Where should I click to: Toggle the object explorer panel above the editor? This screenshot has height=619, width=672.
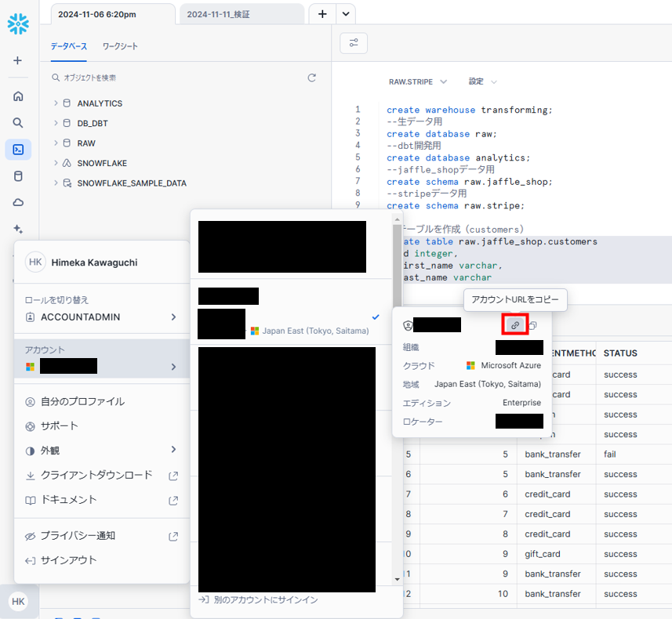tap(353, 43)
